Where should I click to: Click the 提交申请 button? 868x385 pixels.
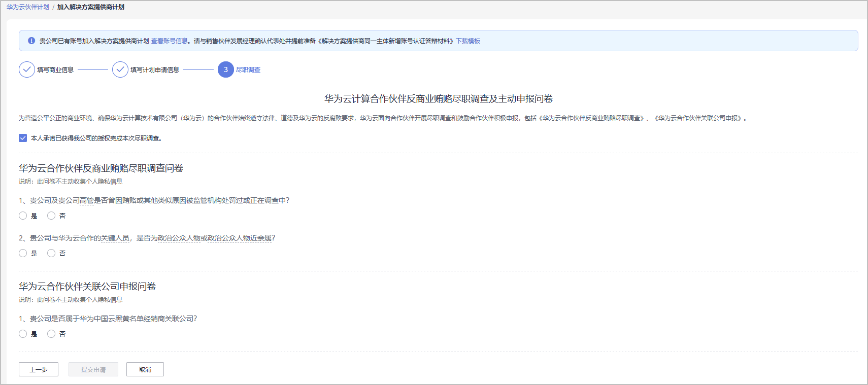[93, 369]
